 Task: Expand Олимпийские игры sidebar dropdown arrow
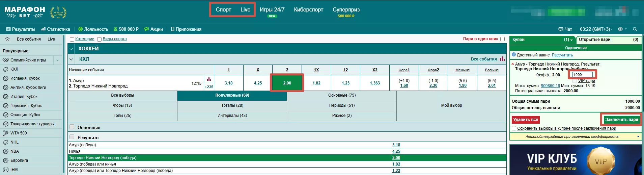58,60
